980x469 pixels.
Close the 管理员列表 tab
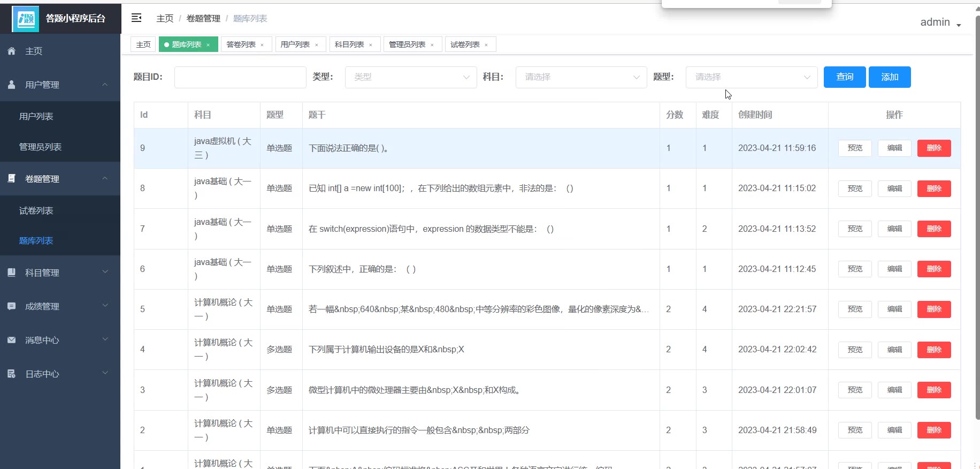(x=432, y=45)
